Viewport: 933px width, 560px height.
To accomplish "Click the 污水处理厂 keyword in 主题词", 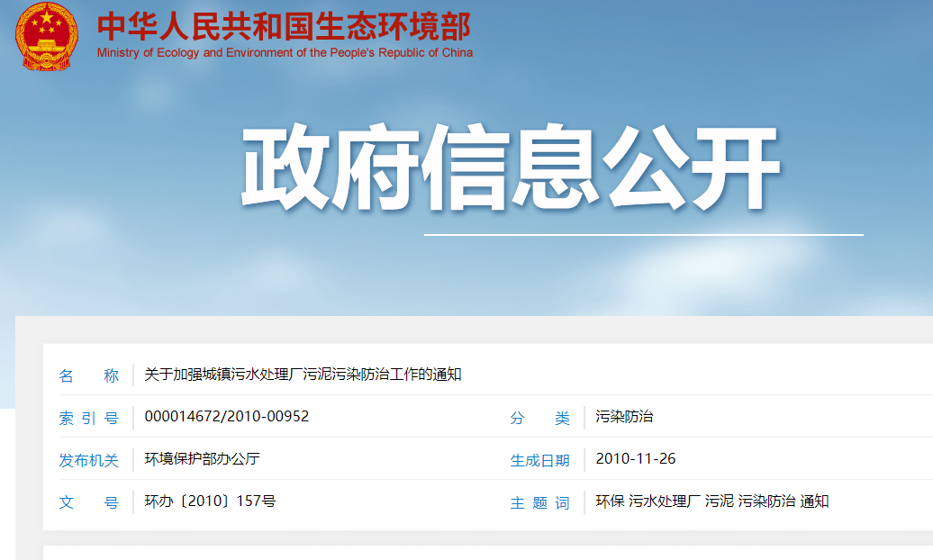I will tap(665, 501).
